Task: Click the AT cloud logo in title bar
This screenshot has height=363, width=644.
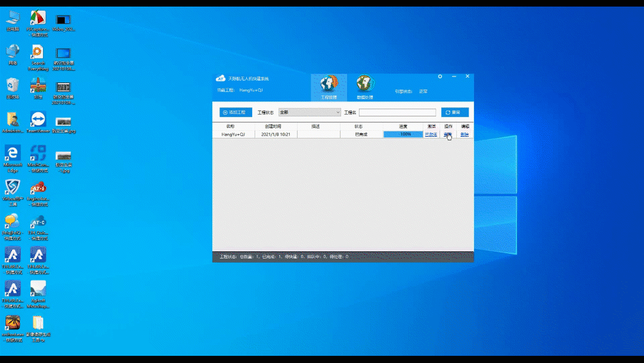Action: (x=220, y=79)
